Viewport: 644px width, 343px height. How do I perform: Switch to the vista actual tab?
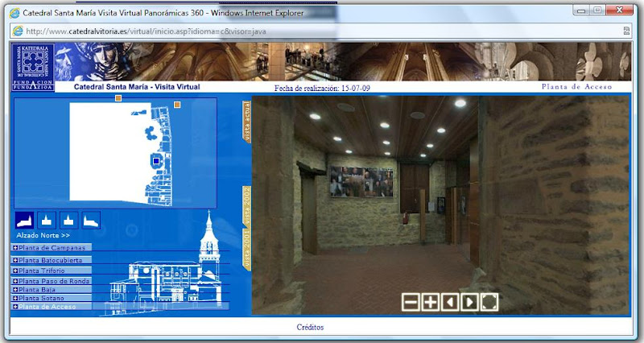(247, 122)
